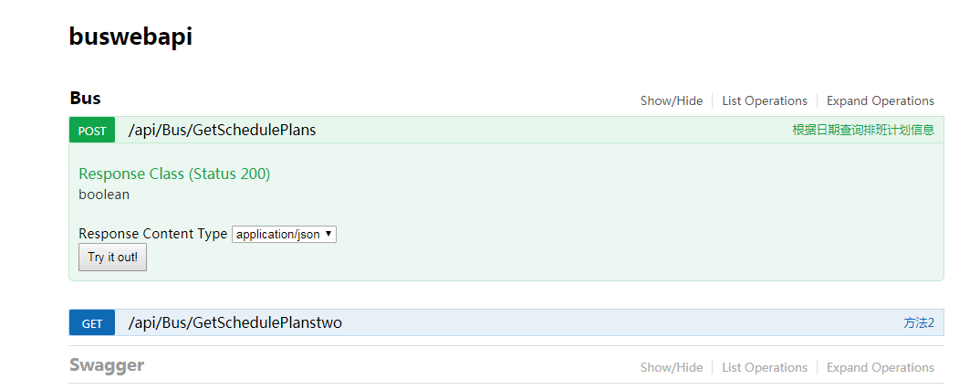Click the buswebapi page title
Image resolution: width=980 pixels, height=390 pixels.
pos(130,37)
